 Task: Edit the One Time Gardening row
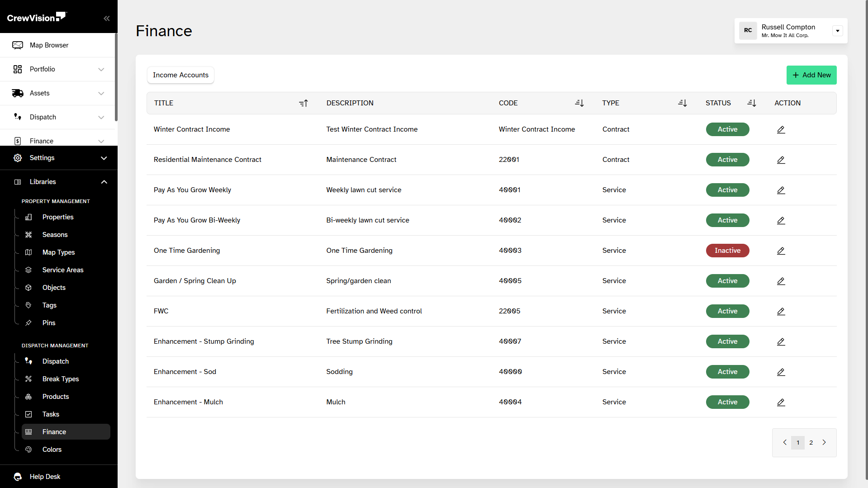[781, 251]
